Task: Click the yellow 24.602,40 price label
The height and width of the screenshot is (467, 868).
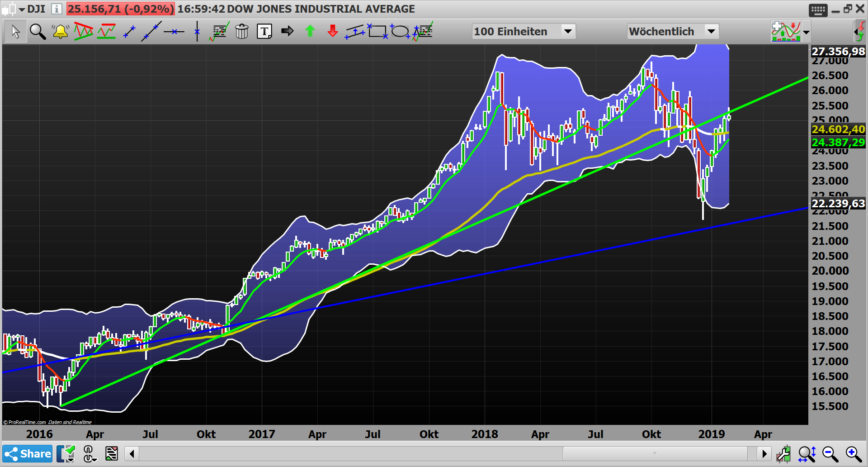Action: pos(838,129)
